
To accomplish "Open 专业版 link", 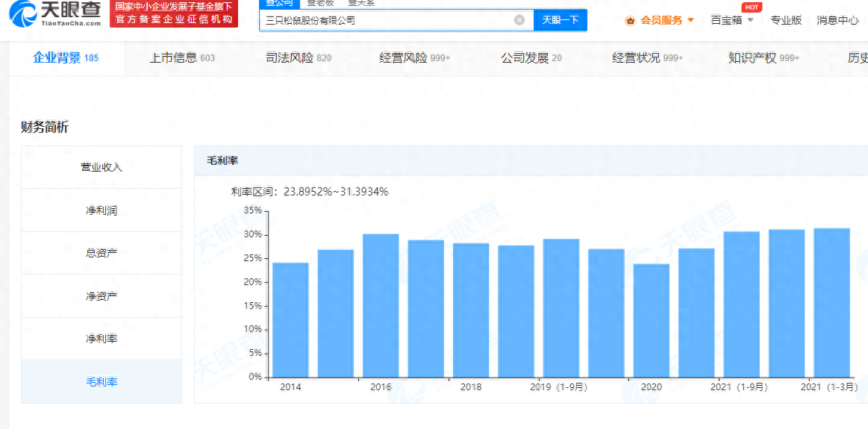I will pos(786,20).
